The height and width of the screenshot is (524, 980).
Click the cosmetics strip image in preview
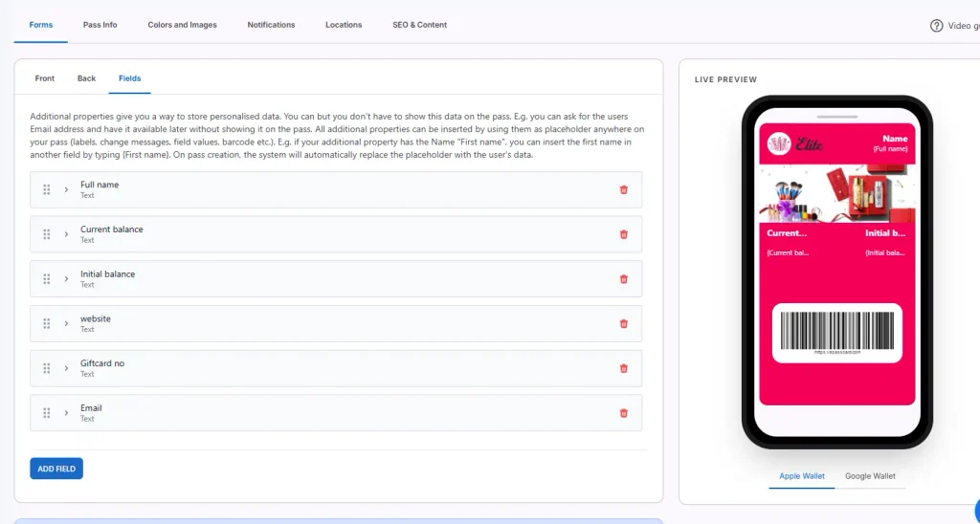coord(836,193)
